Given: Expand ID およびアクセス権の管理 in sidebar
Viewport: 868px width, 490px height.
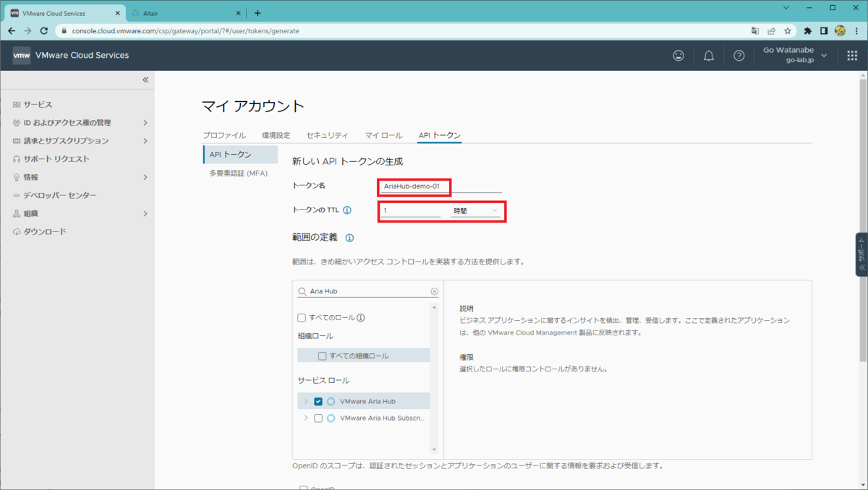Looking at the screenshot, I should point(145,123).
